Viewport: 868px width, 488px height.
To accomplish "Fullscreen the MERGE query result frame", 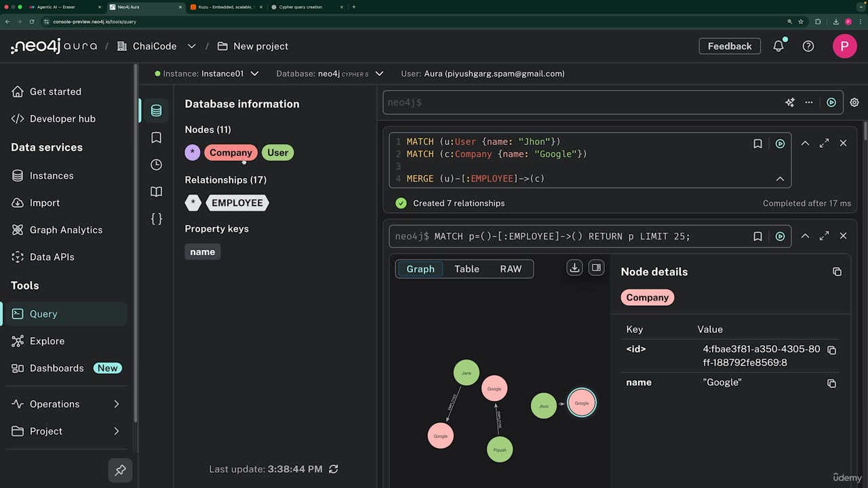I will pos(824,144).
